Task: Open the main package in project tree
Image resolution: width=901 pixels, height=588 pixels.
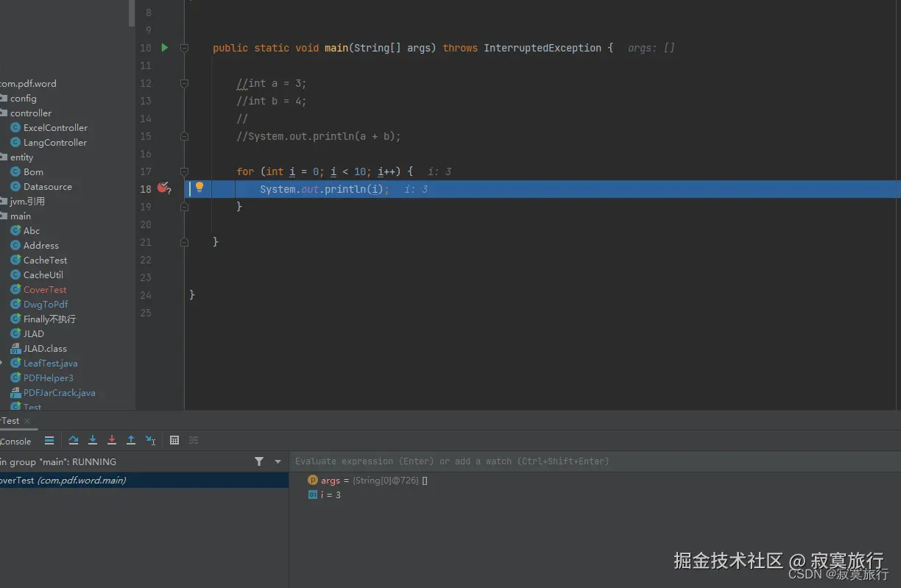Action: tap(21, 216)
